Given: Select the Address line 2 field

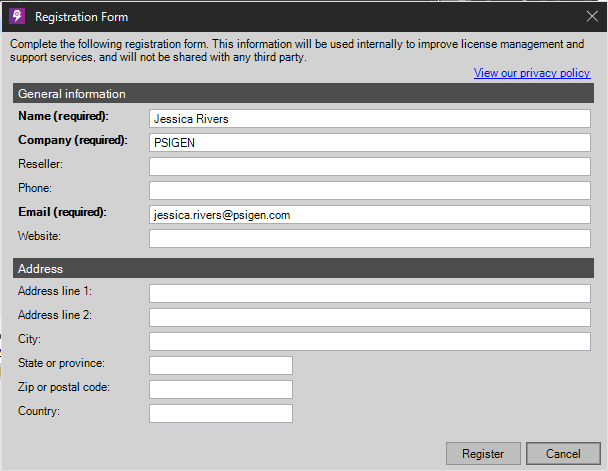Looking at the screenshot, I should point(370,317).
